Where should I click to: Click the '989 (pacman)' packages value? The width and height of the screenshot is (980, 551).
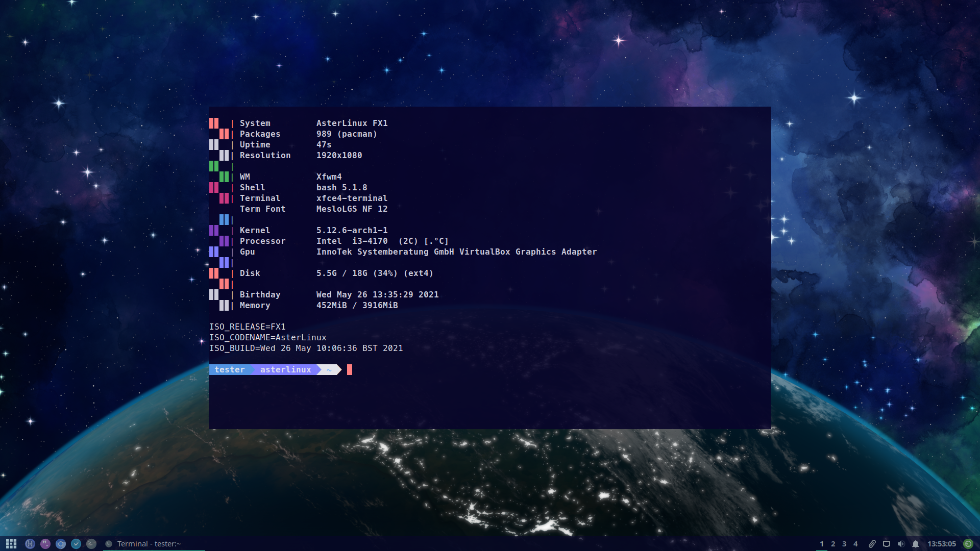[x=347, y=134]
